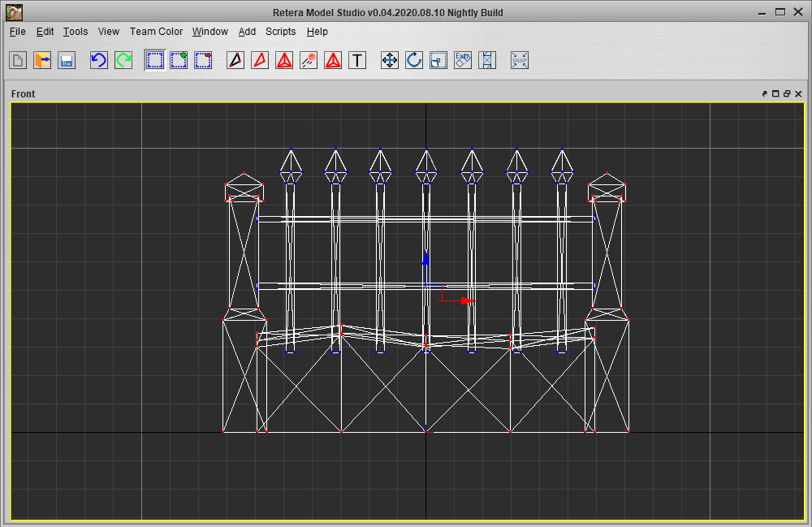Select the black vertex selection mode icon

(235, 60)
